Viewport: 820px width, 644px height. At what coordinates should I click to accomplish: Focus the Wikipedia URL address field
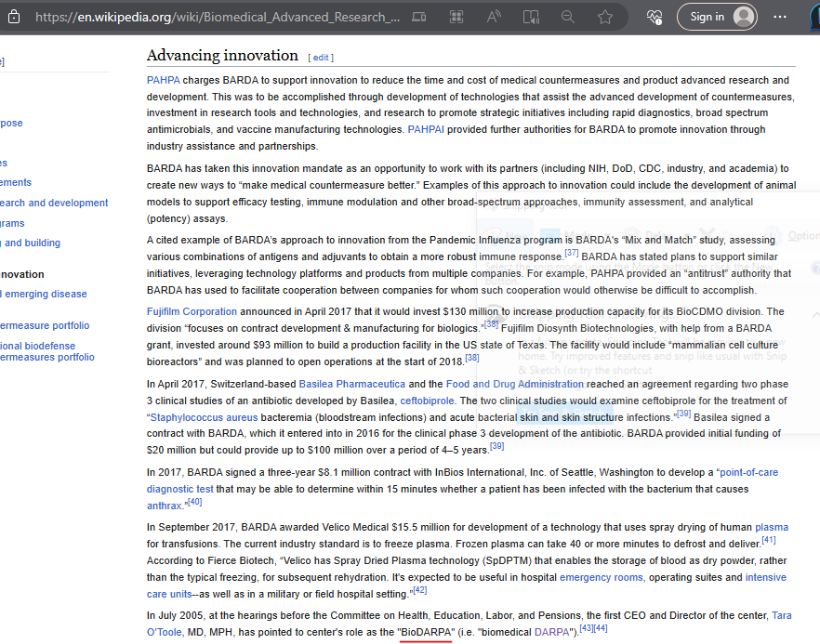(218, 17)
